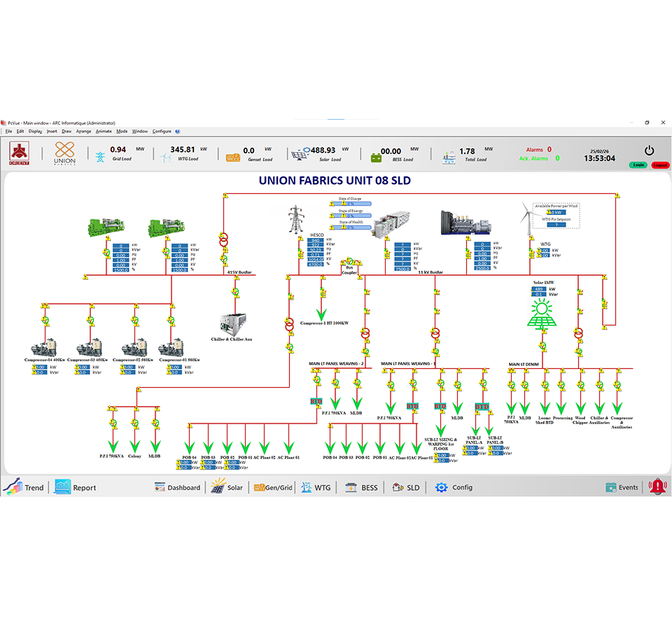The width and height of the screenshot is (672, 623).
Task: Open the Trend view
Action: [24, 487]
